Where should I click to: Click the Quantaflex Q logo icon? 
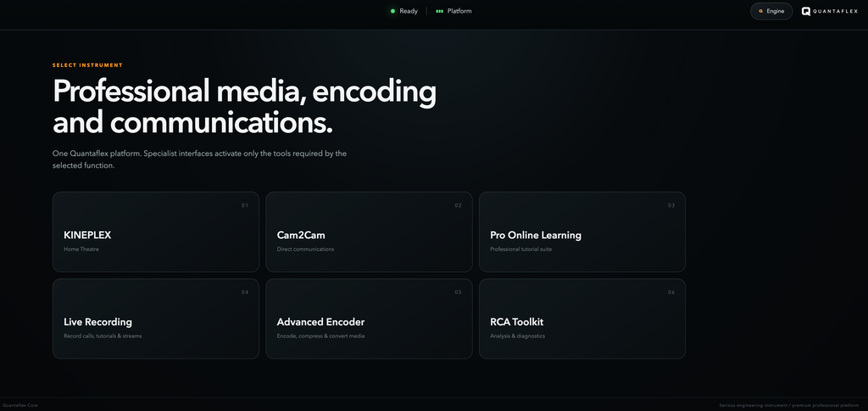pyautogui.click(x=806, y=11)
